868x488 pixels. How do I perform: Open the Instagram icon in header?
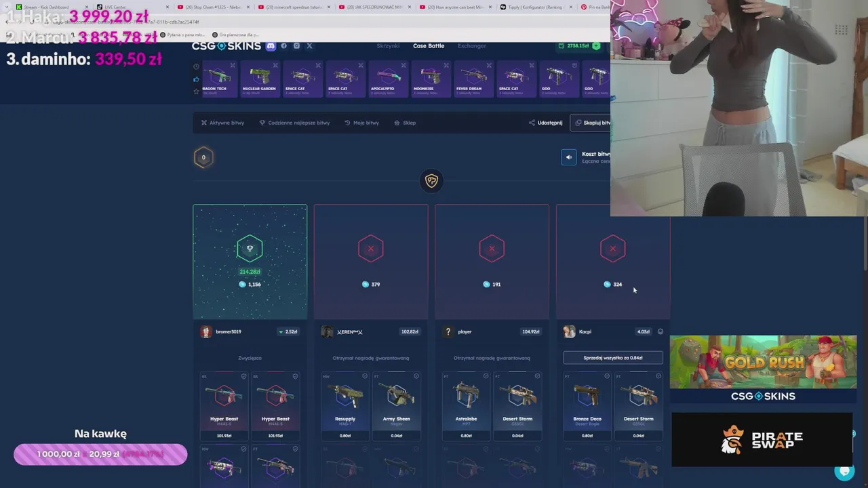[296, 46]
